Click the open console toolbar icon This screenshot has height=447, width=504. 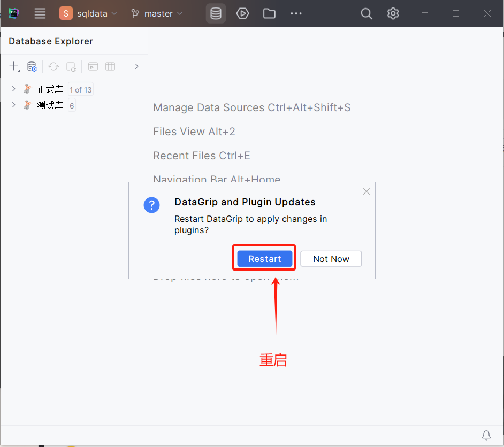(93, 66)
